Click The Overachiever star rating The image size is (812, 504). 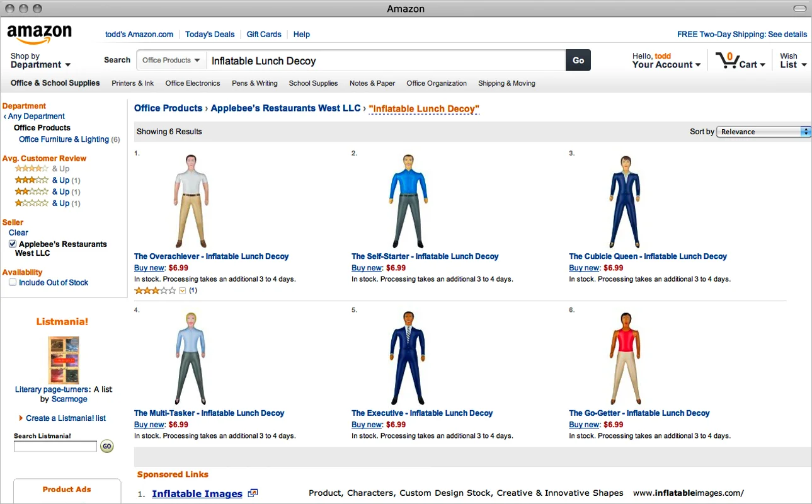click(x=155, y=290)
